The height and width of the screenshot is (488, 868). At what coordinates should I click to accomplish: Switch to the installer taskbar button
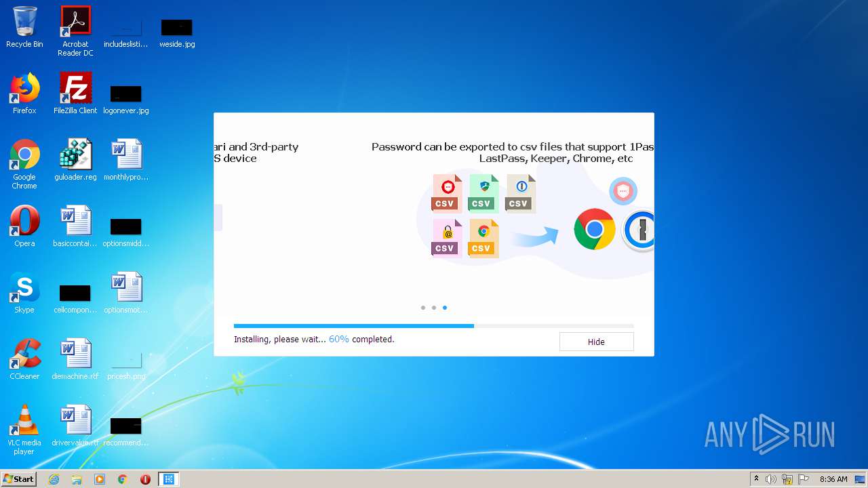[x=169, y=479]
